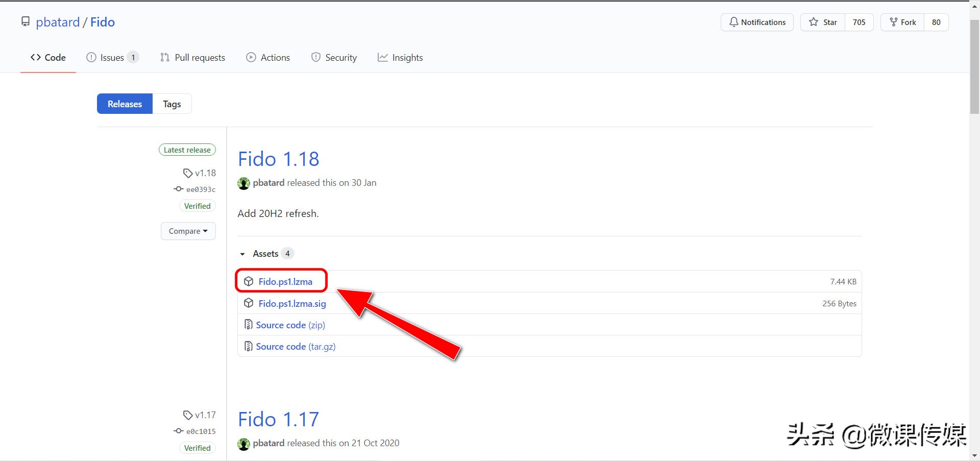Click the commit icon beside e0c1015

point(178,431)
